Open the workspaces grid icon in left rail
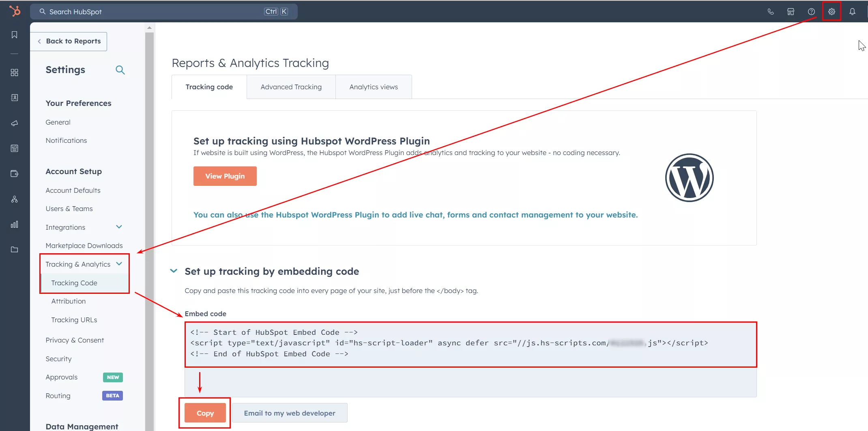868x431 pixels. click(x=15, y=73)
